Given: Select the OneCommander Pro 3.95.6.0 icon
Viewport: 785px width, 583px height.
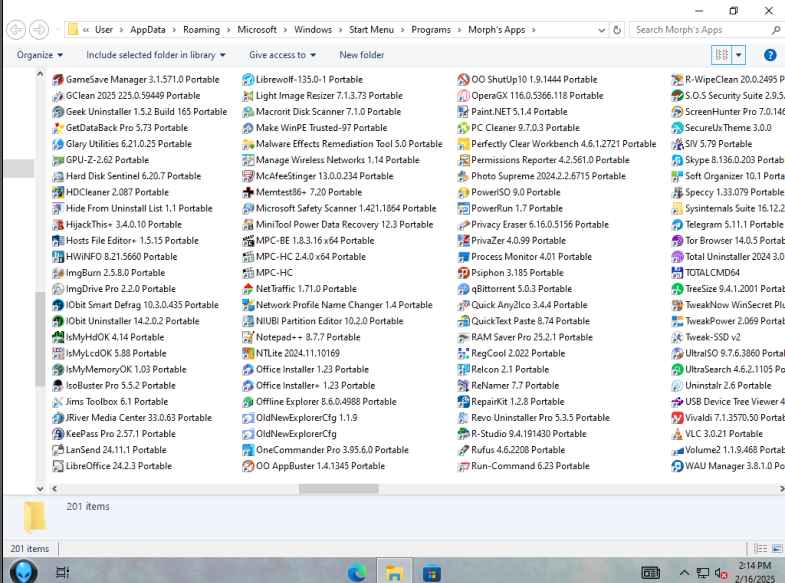Looking at the screenshot, I should coord(248,450).
